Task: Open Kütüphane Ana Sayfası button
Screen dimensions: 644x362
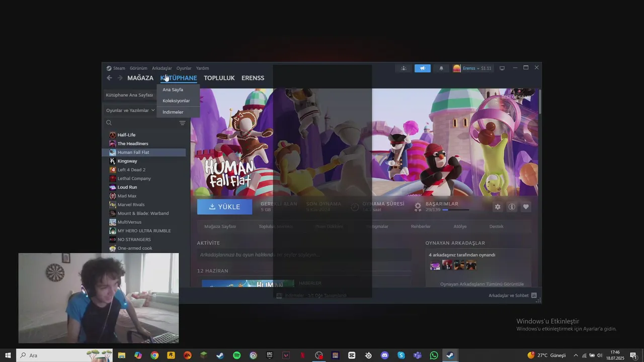Action: pyautogui.click(x=130, y=95)
